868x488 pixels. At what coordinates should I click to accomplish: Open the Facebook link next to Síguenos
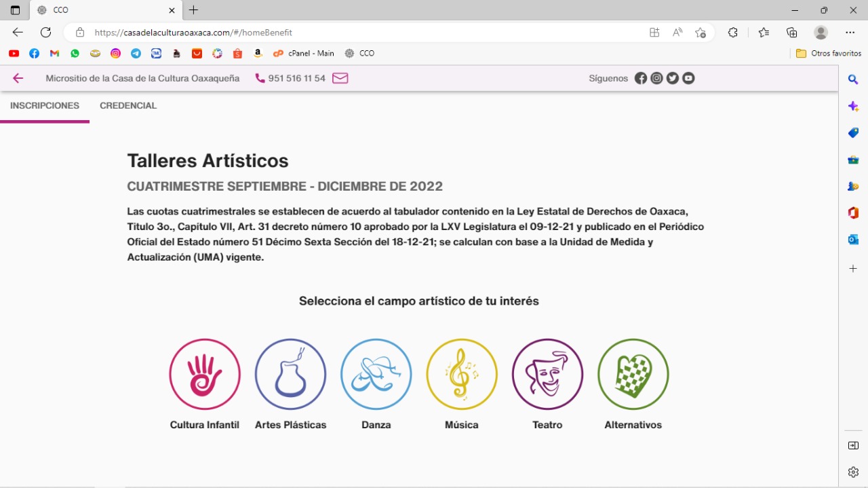641,78
